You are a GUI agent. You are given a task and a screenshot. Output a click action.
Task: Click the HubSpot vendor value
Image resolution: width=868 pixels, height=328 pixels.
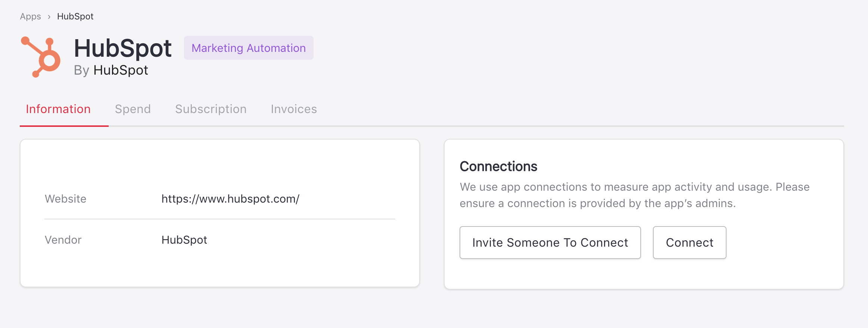click(184, 240)
